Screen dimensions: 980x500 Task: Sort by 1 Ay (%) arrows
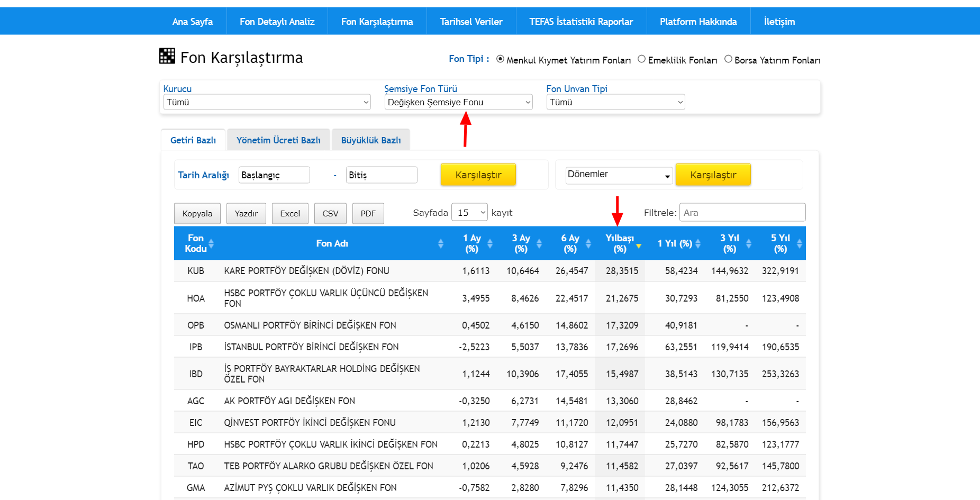coord(489,243)
